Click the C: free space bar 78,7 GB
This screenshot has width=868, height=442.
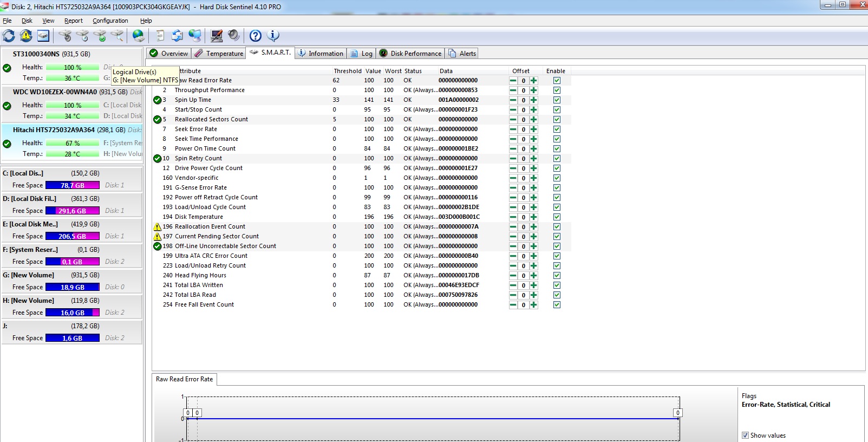(73, 185)
